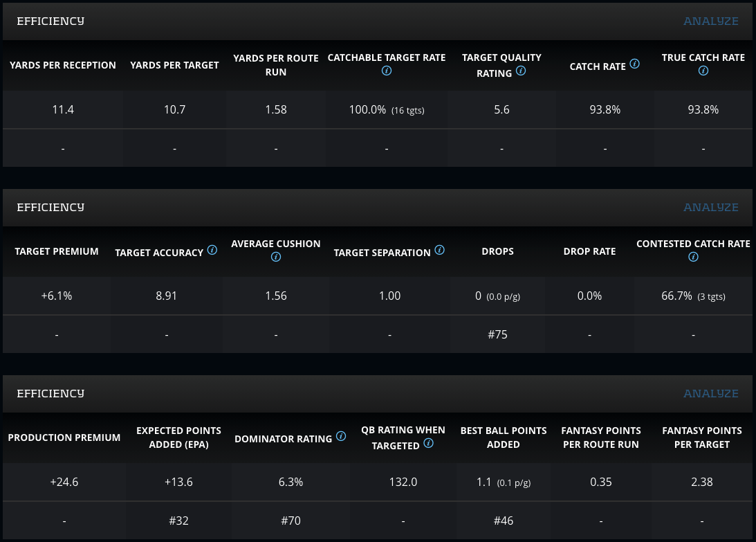Select Analyze in the Production Premium panel
Image resolution: width=756 pixels, height=542 pixels.
(710, 394)
